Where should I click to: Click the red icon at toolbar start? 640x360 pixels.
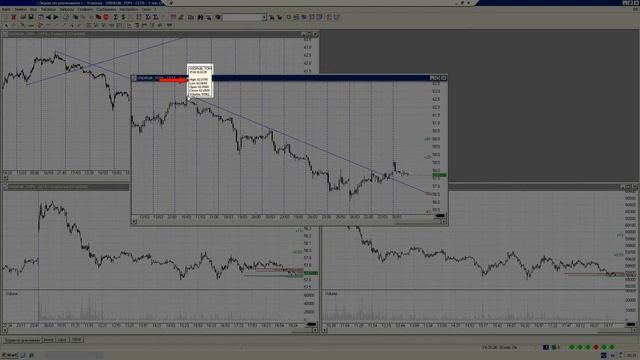coord(13,17)
